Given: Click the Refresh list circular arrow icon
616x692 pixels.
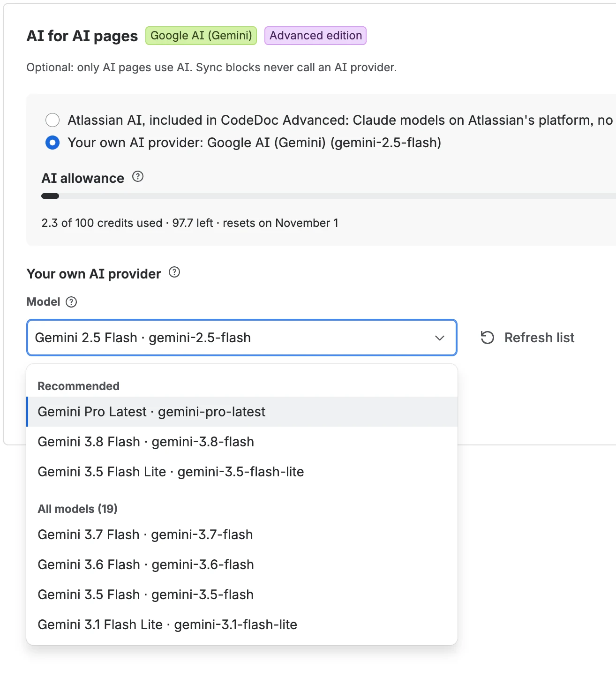Looking at the screenshot, I should (488, 338).
